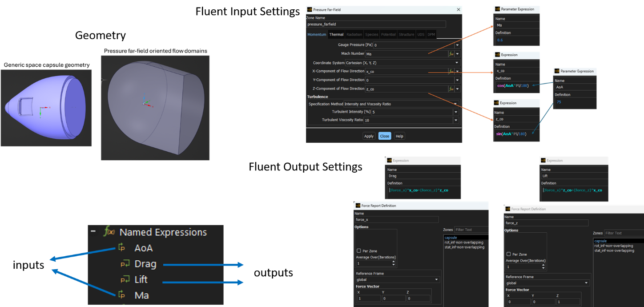Viewport: 644px width, 307px height.
Task: Switch to the Thermal tab
Action: pos(336,35)
